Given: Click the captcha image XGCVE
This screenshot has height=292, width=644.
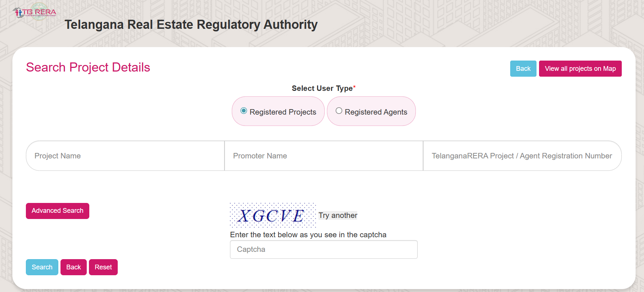Looking at the screenshot, I should coord(273,215).
